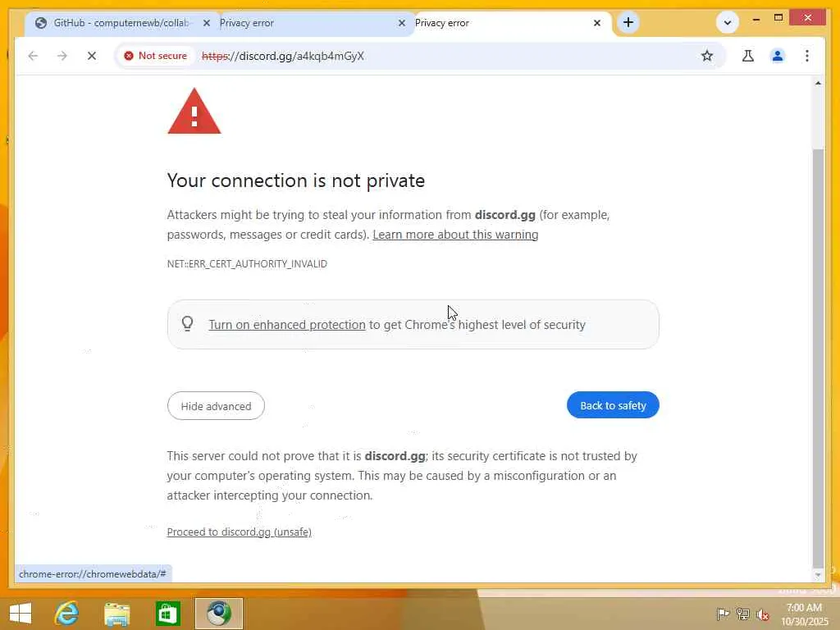Collapse details with Hide advanced
The width and height of the screenshot is (840, 630).
[x=216, y=406]
